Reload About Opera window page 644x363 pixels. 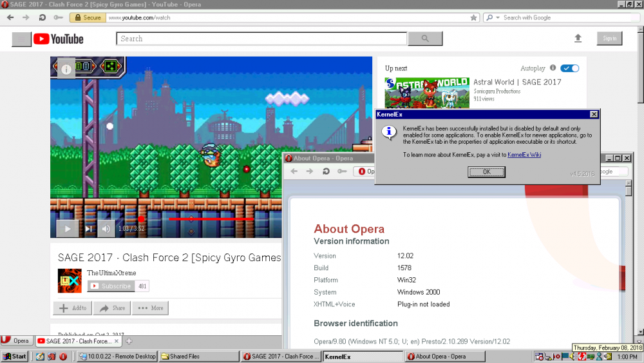[x=326, y=172]
